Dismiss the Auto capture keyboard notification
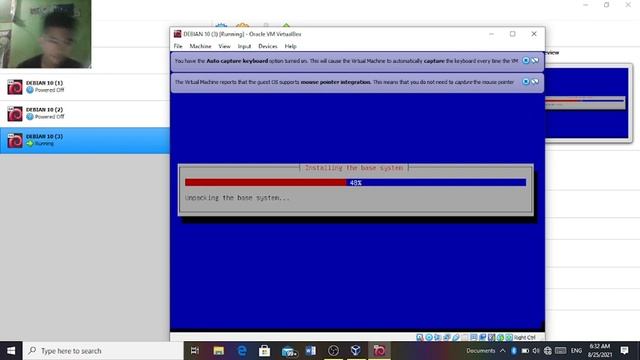The height and width of the screenshot is (360, 640). click(x=526, y=61)
